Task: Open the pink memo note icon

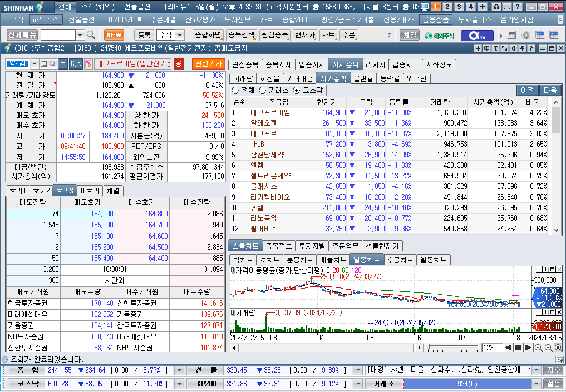Action: point(88,64)
